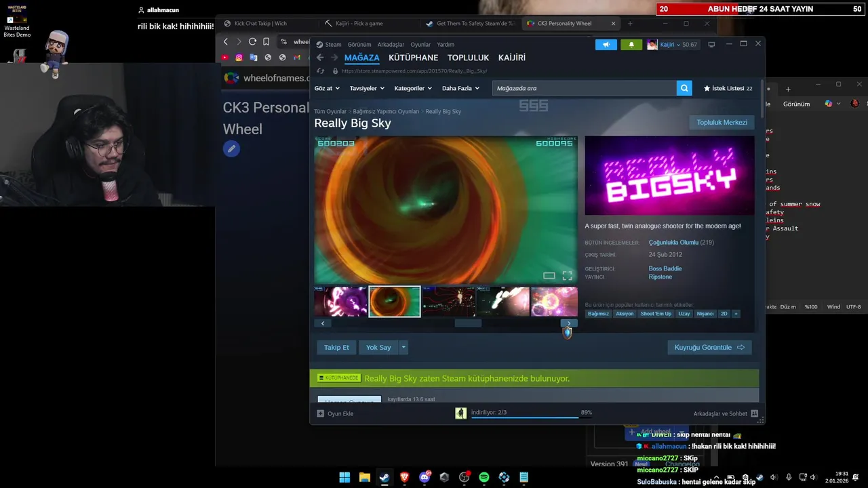Open Arkadaşlar ve Sohbet friends panel
This screenshot has height=488, width=868.
(x=726, y=413)
